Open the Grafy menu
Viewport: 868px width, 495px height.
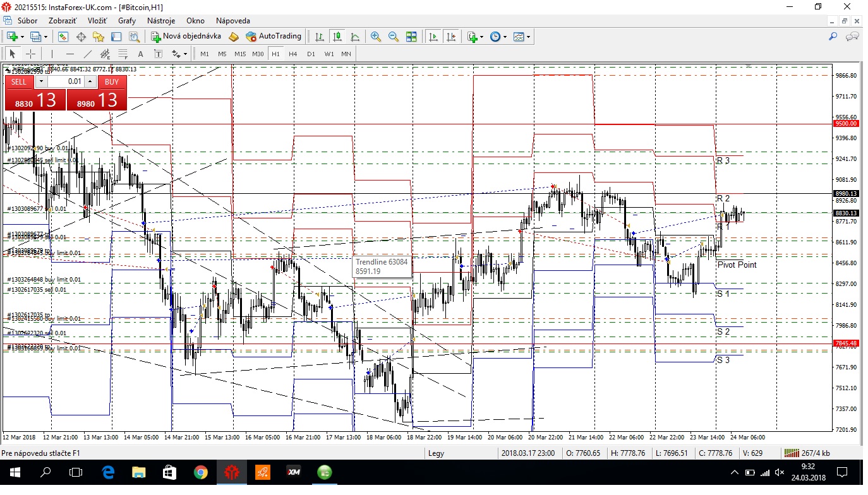(127, 21)
